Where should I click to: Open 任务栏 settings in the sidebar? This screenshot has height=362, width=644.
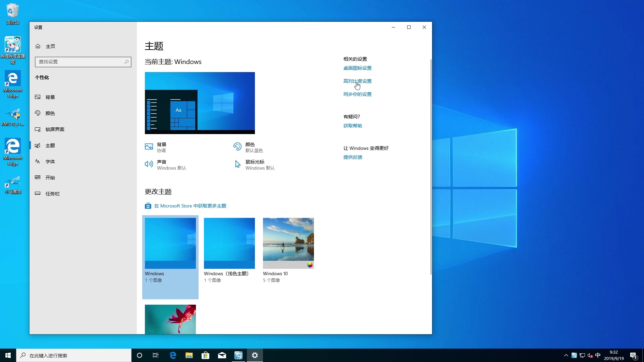click(38, 193)
